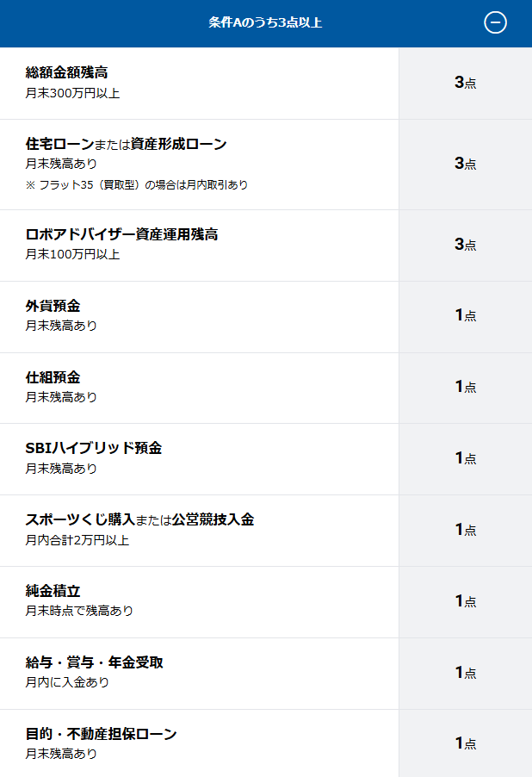
Task: Click the 住宅ローン heading text
Action: click(x=59, y=145)
